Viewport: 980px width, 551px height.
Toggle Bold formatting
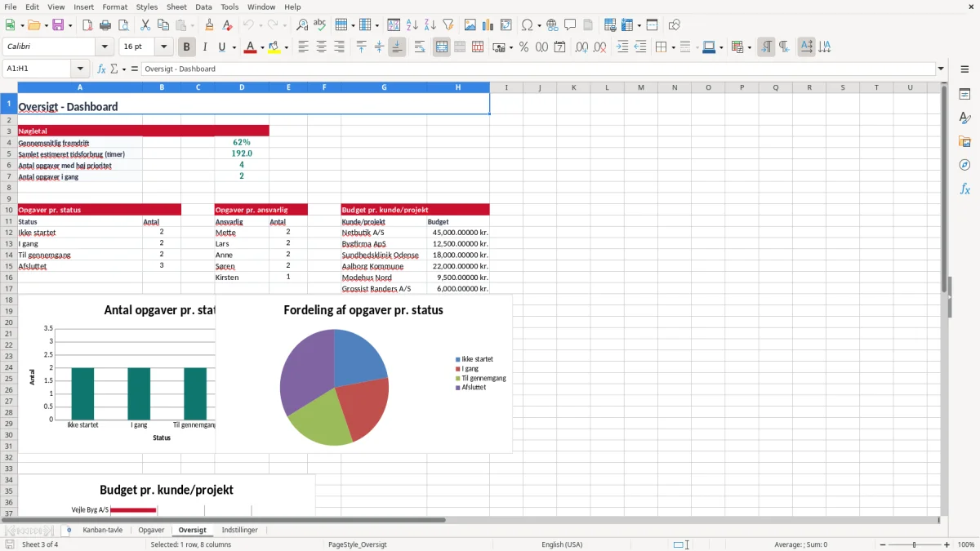[x=187, y=47]
